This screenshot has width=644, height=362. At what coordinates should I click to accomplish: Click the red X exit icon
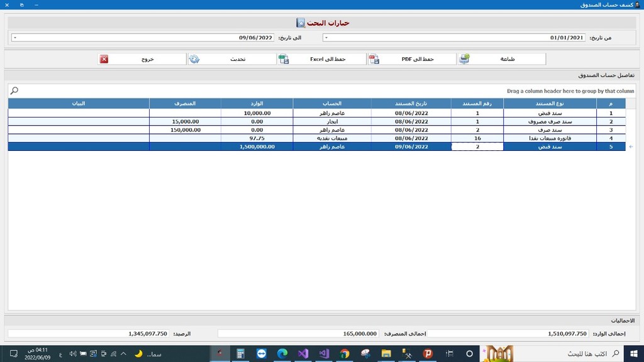[x=104, y=59]
